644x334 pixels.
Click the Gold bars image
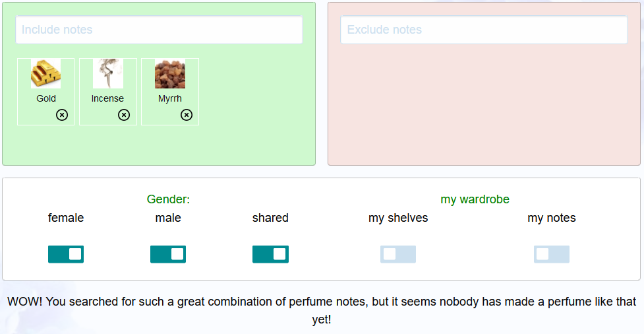45,73
